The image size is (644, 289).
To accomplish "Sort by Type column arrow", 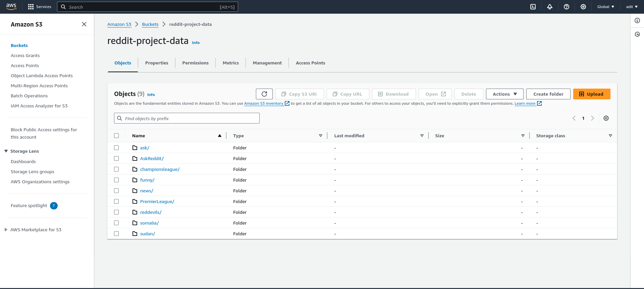I will [x=321, y=136].
